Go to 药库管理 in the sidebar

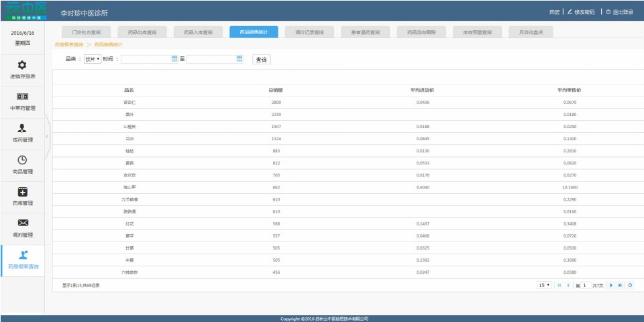tap(22, 197)
